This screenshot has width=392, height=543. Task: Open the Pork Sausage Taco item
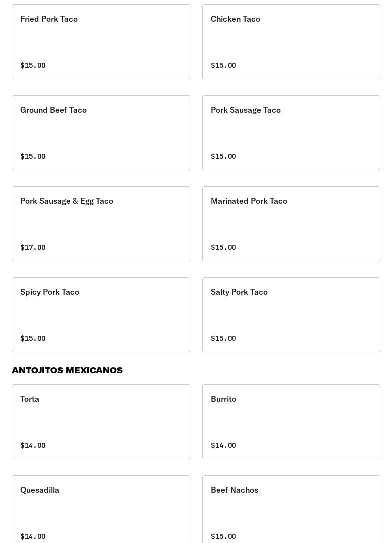coord(291,133)
